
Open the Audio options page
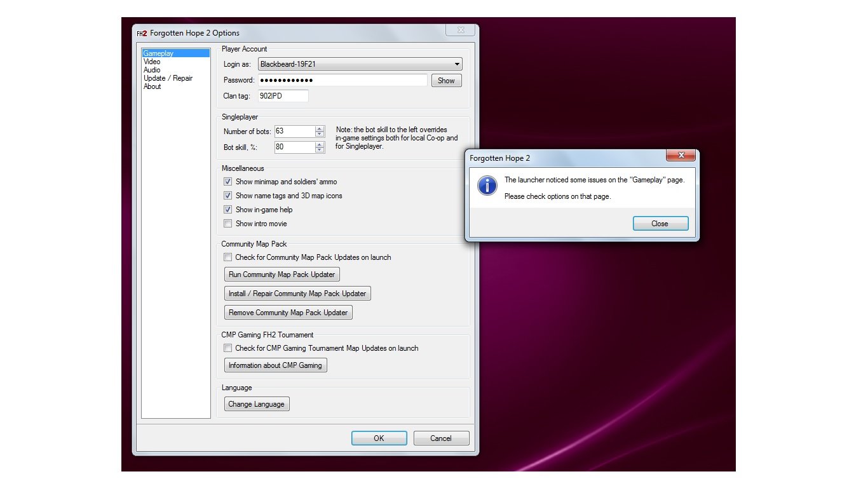tap(152, 70)
